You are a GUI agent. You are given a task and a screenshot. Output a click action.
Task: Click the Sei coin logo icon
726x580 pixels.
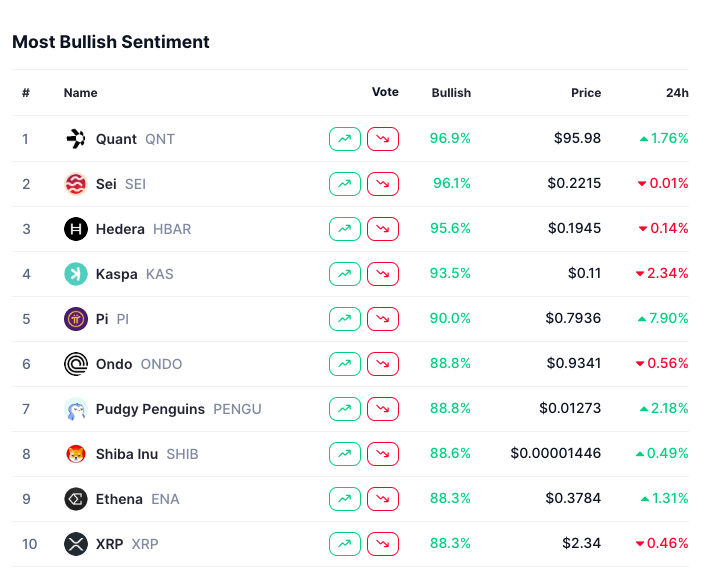click(x=76, y=184)
